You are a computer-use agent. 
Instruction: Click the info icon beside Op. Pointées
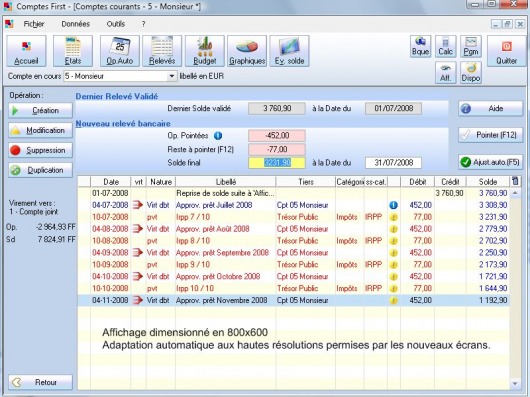[x=218, y=136]
